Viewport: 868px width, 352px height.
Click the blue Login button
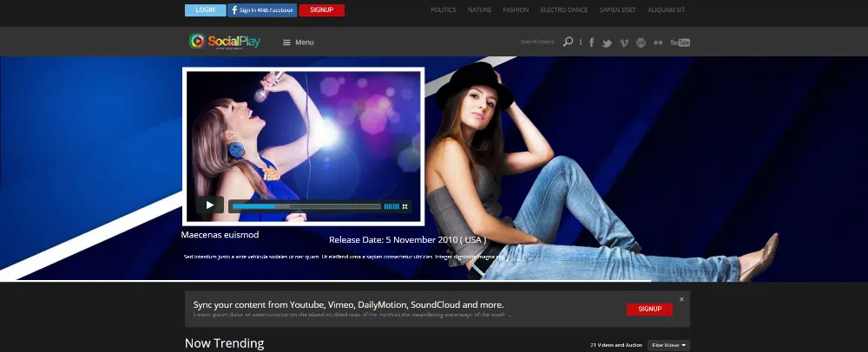tap(205, 10)
